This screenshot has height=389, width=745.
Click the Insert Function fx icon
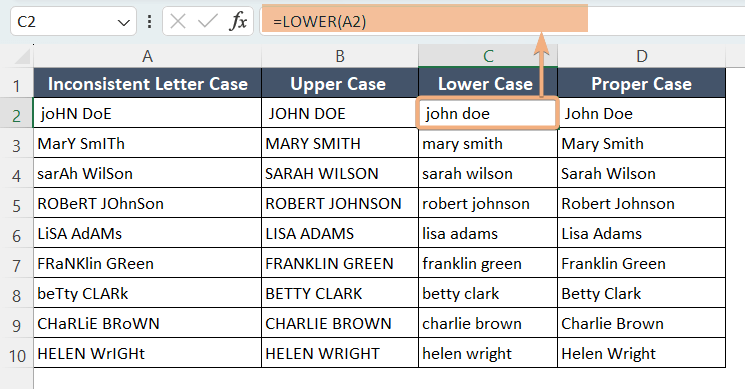tap(238, 21)
